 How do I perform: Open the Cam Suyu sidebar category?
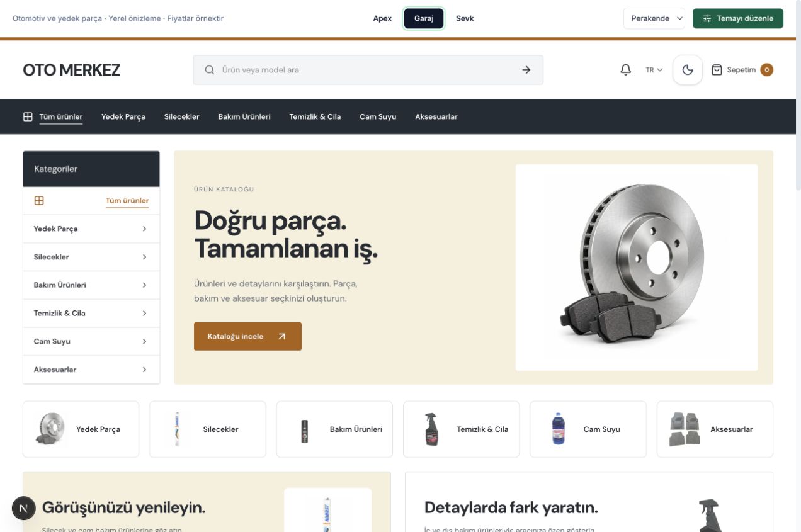click(x=91, y=341)
